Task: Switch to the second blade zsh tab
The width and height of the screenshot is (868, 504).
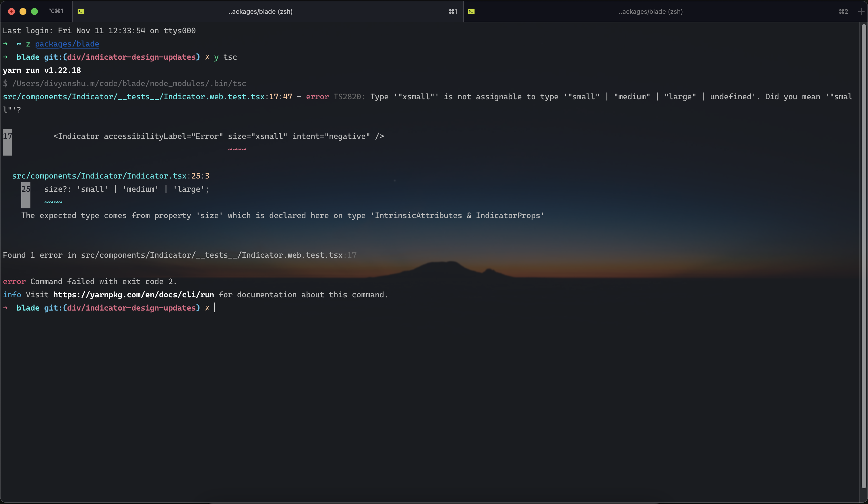Action: [x=650, y=11]
